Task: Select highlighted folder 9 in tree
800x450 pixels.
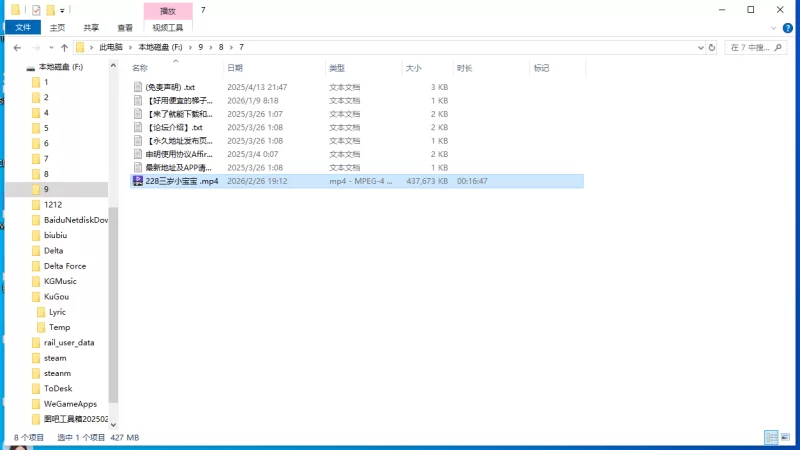Action: [57, 189]
